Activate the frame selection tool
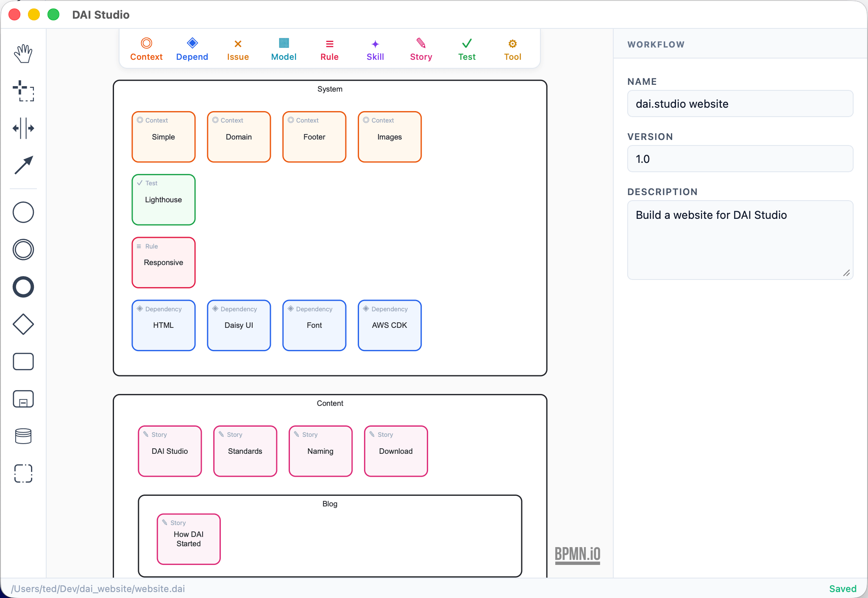This screenshot has width=868, height=598. pyautogui.click(x=23, y=473)
